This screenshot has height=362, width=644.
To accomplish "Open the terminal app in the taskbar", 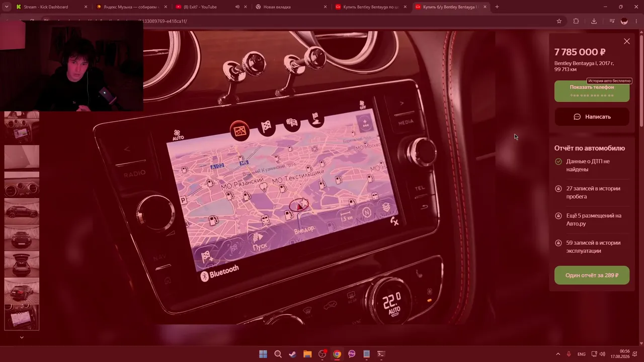I will point(381,354).
